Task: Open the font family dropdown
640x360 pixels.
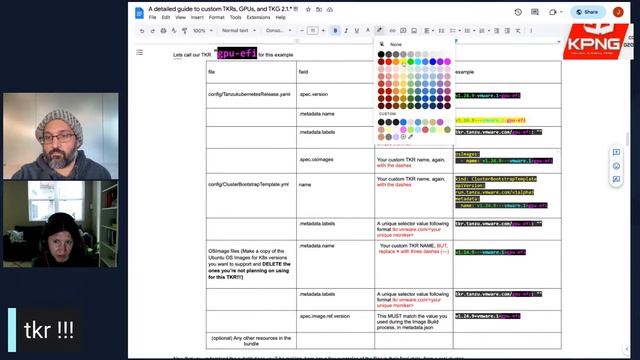Action: click(x=279, y=31)
